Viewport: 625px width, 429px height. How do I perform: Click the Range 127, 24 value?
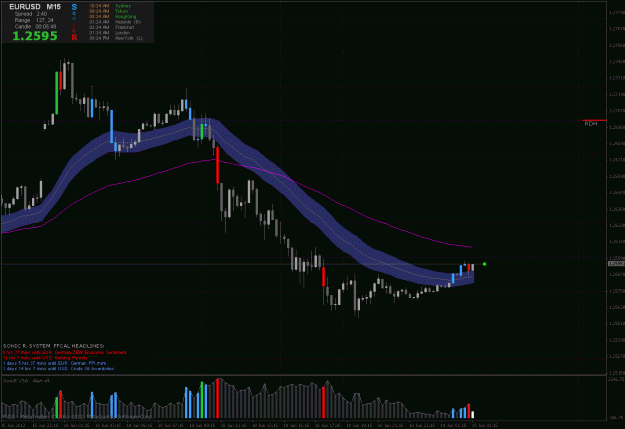(x=34, y=20)
